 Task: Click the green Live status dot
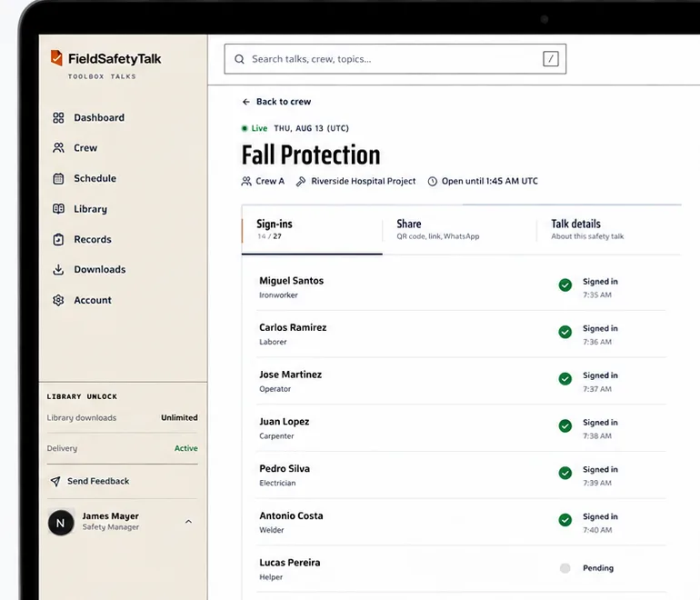coord(245,128)
